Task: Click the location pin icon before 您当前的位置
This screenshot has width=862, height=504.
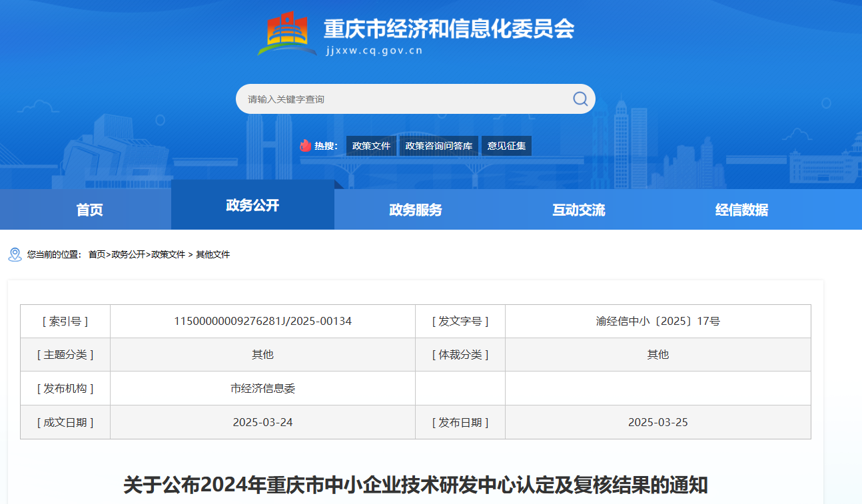Action: (15, 254)
